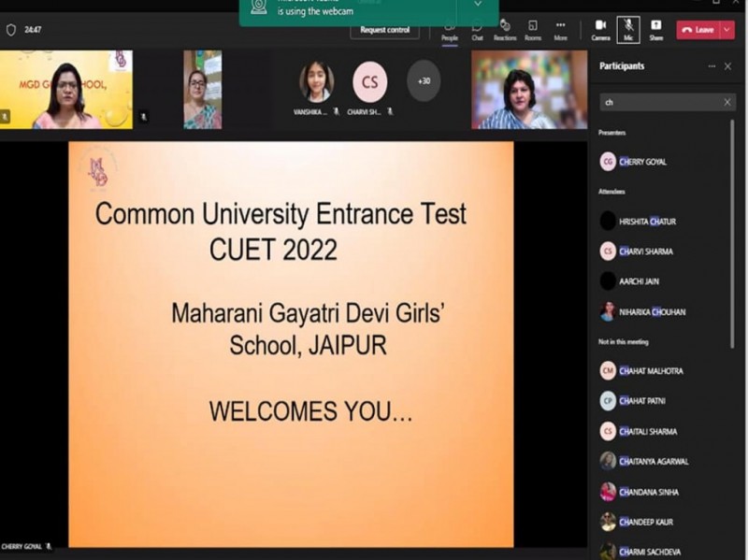The width and height of the screenshot is (748, 560).
Task: Open Participants panel more options ellipsis
Action: pos(712,66)
